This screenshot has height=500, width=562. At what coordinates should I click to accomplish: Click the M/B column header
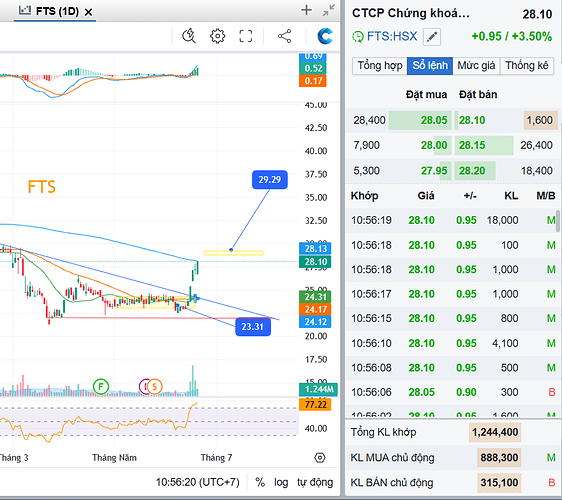click(546, 196)
